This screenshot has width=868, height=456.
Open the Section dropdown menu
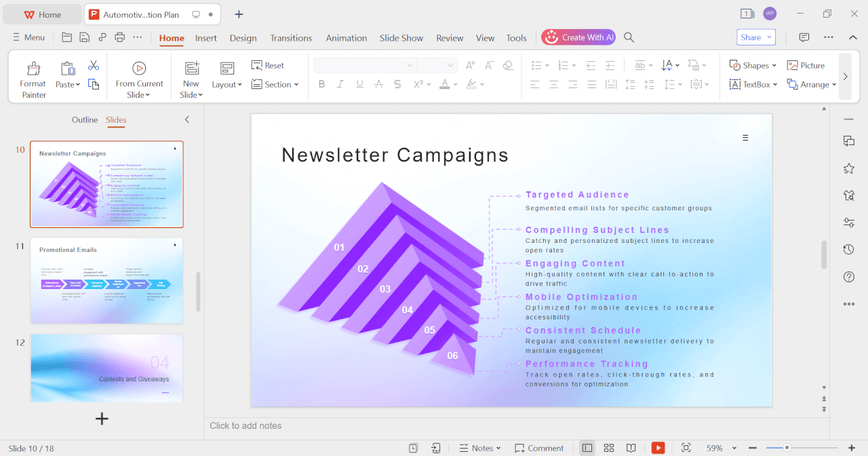[275, 84]
